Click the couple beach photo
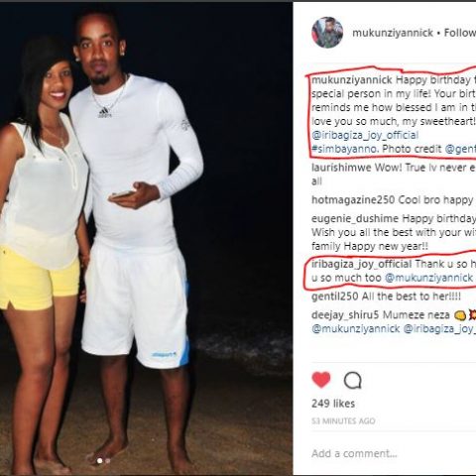Viewport: 476px width, 476px height. tap(146, 239)
